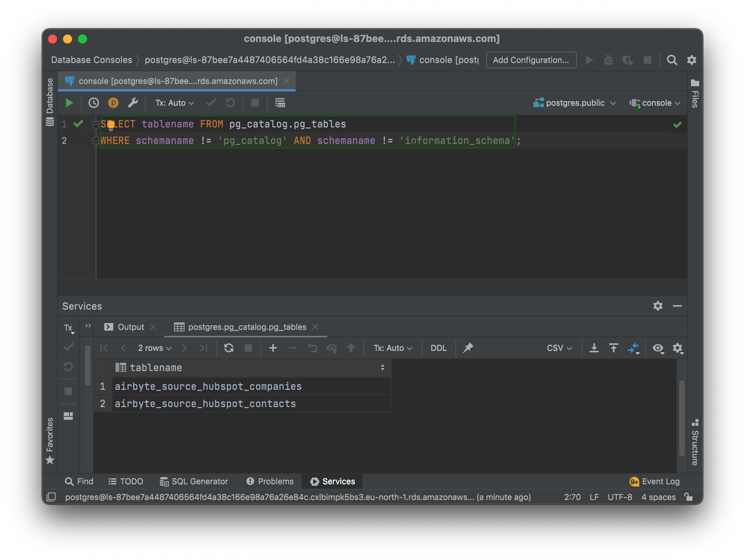Open the Tx: Auto dropdown in editor toolbar
The height and width of the screenshot is (560, 745).
pos(174,103)
